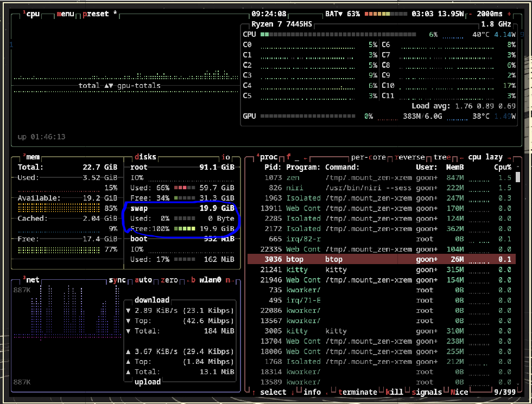The height and width of the screenshot is (404, 532).
Task: Open signals list for selected process
Action: pyautogui.click(x=427, y=392)
